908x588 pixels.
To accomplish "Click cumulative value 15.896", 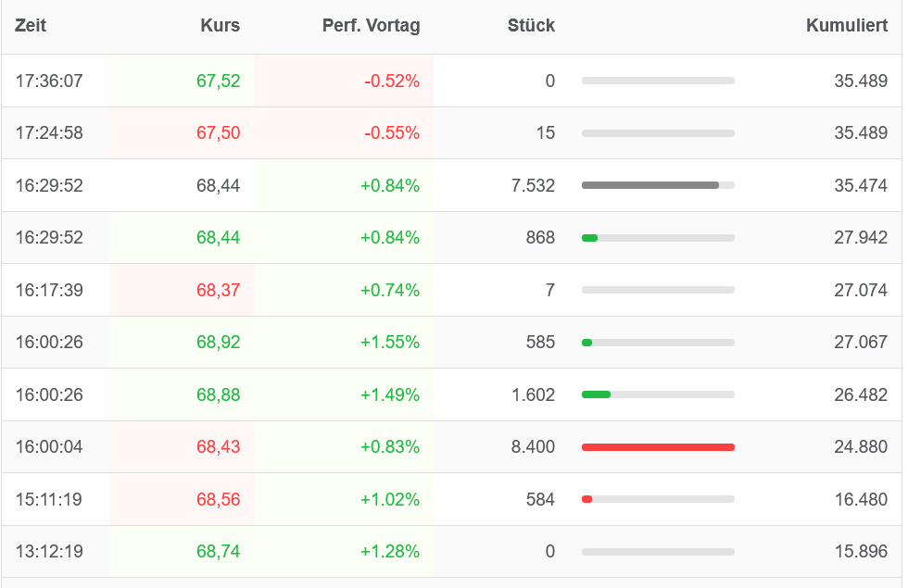I will (x=861, y=552).
